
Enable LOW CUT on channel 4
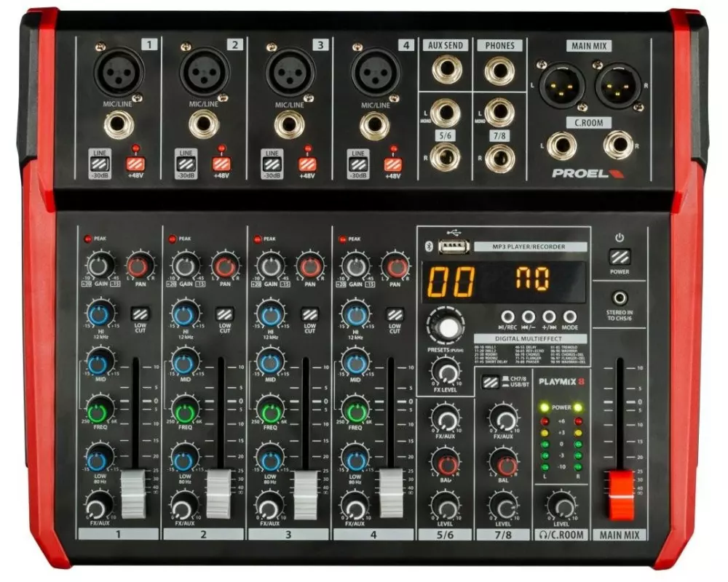[x=395, y=315]
